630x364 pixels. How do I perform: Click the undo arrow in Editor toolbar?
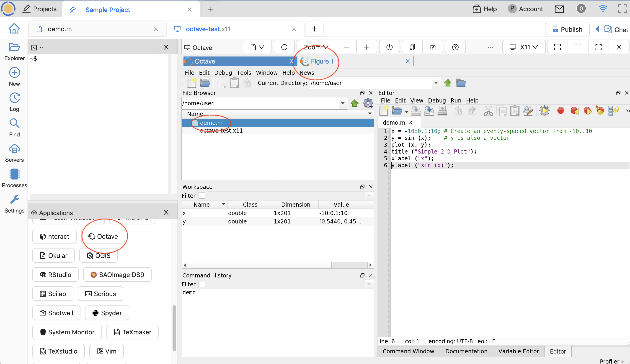pyautogui.click(x=458, y=111)
